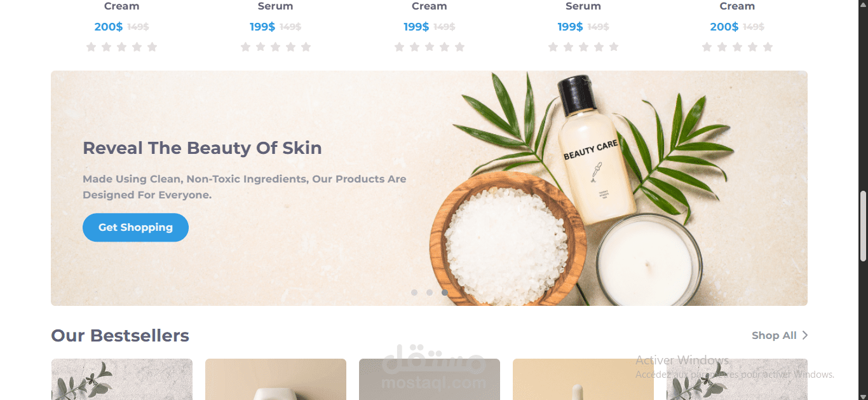868x400 pixels.
Task: Rate first Cream product one star
Action: pos(91,46)
